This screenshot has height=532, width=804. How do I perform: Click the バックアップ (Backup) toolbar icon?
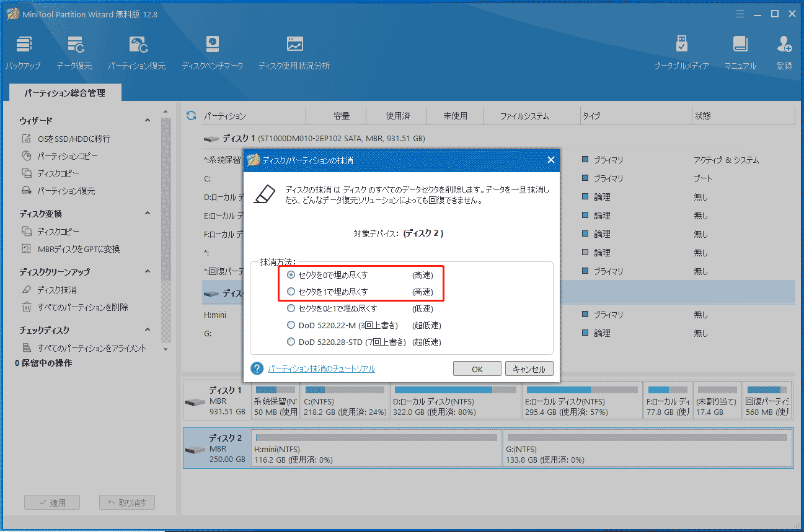[23, 52]
